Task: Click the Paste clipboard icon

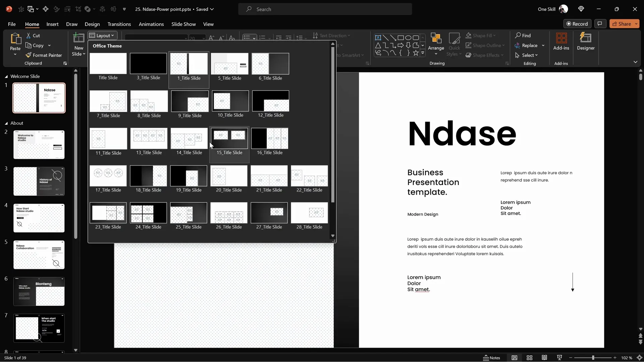Action: (x=15, y=39)
